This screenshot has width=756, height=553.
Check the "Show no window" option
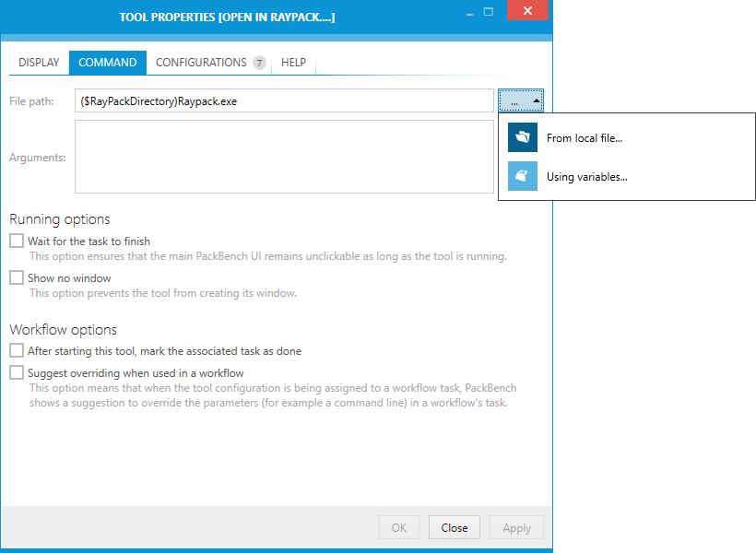(x=16, y=277)
